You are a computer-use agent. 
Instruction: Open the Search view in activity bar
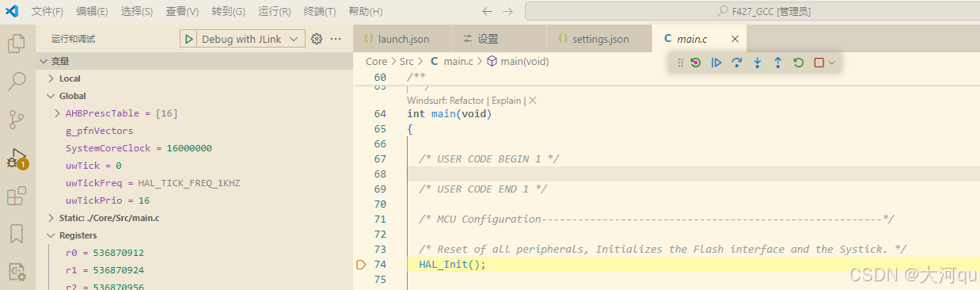(17, 82)
